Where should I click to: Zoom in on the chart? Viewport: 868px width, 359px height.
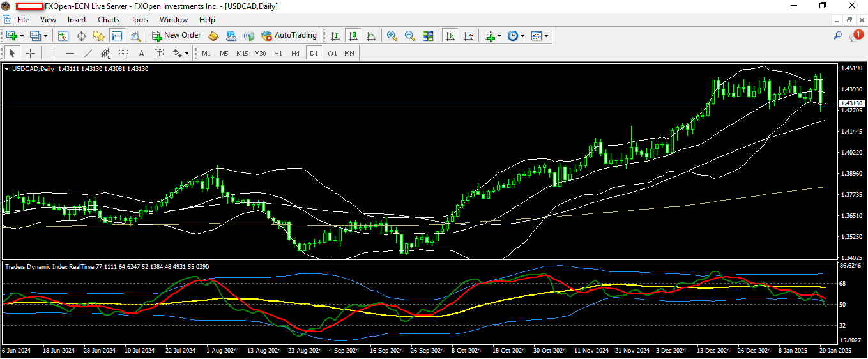point(392,36)
